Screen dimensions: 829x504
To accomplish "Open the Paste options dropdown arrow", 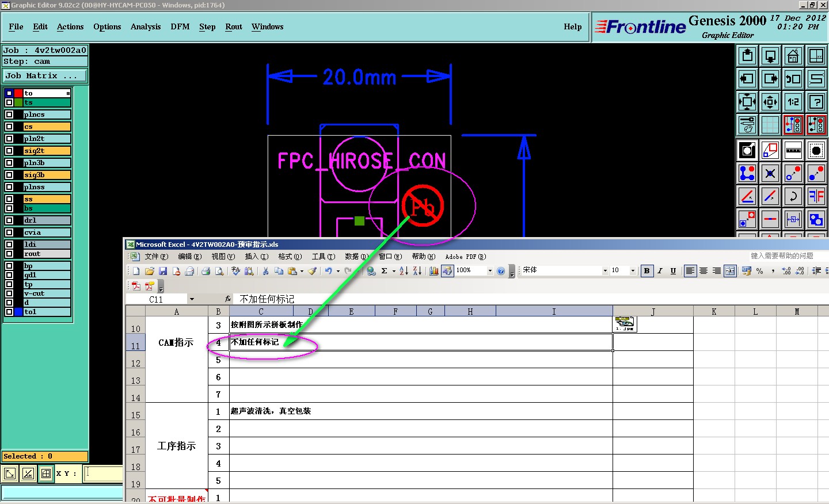I will tap(302, 271).
